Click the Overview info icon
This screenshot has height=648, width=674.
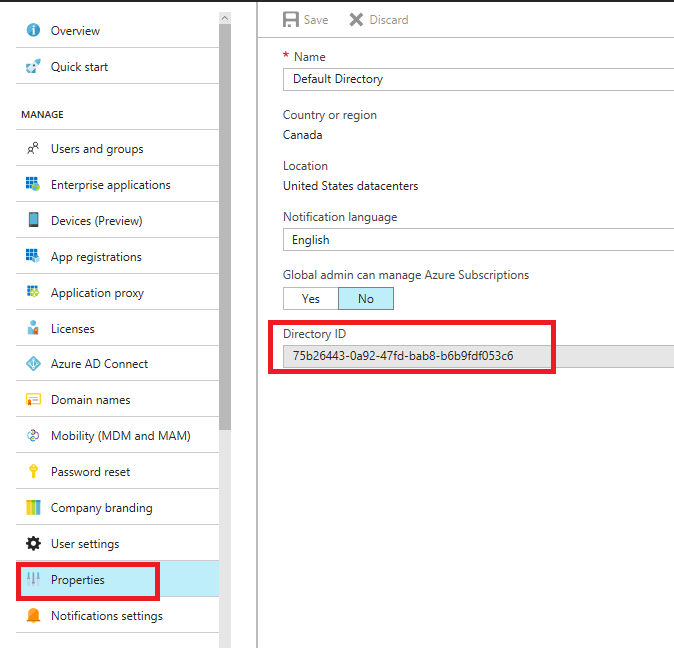[x=33, y=30]
